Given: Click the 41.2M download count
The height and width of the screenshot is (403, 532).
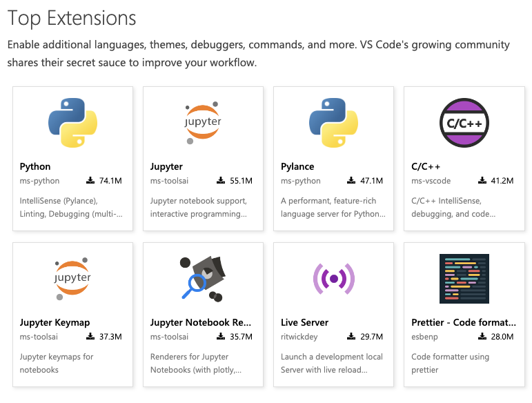Looking at the screenshot, I should point(502,181).
